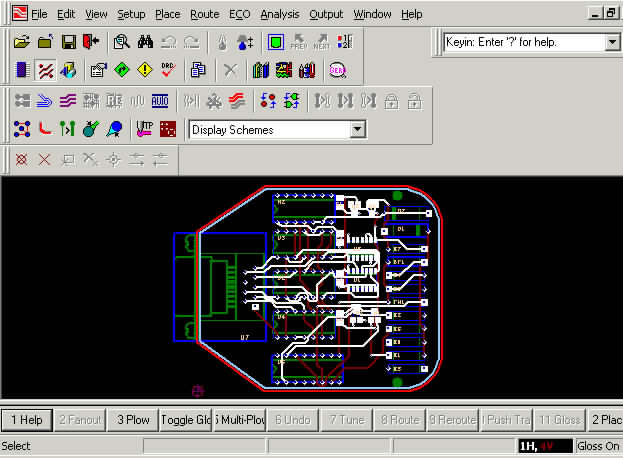Open the Route menu
Viewport: 623px width, 458px height.
click(x=205, y=14)
